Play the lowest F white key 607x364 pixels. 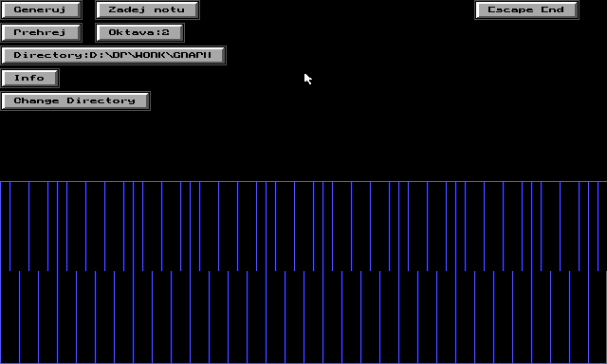tap(66, 318)
